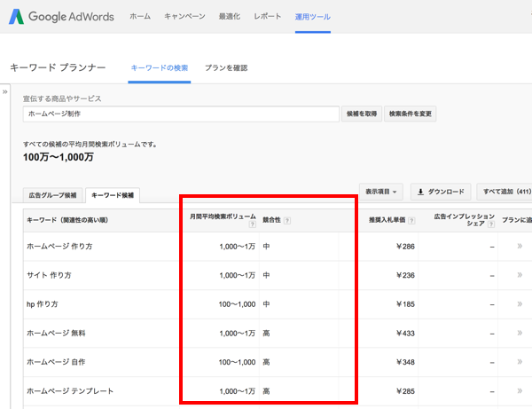Select keyword ホームページ 作り方
Viewport: 532px width, 409px height.
point(59,246)
